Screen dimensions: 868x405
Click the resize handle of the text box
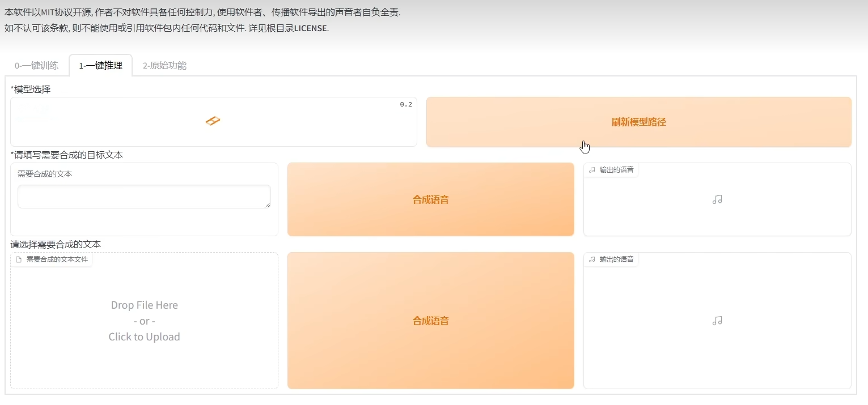(x=268, y=204)
